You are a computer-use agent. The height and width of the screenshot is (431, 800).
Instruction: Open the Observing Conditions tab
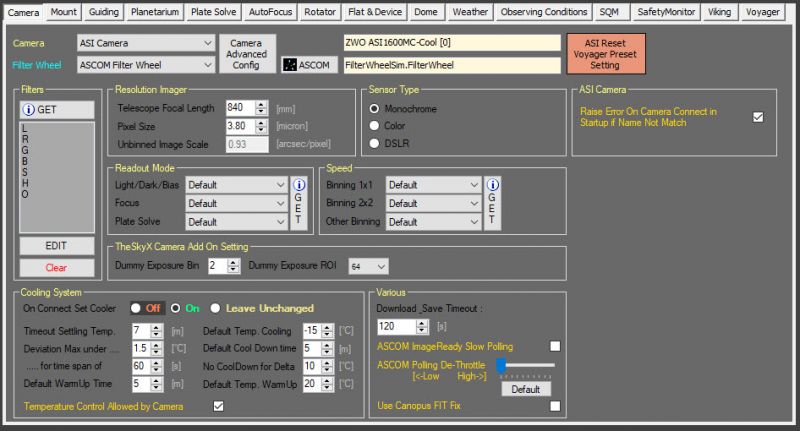pyautogui.click(x=544, y=12)
